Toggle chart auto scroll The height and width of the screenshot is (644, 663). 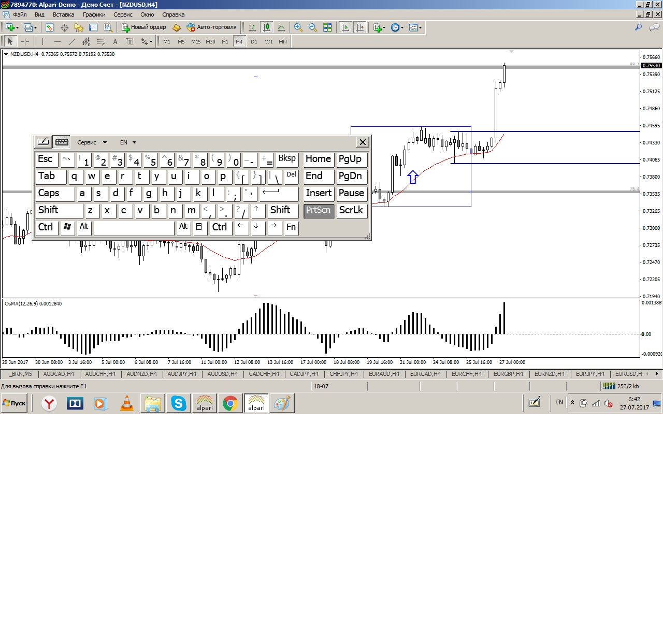tap(345, 27)
